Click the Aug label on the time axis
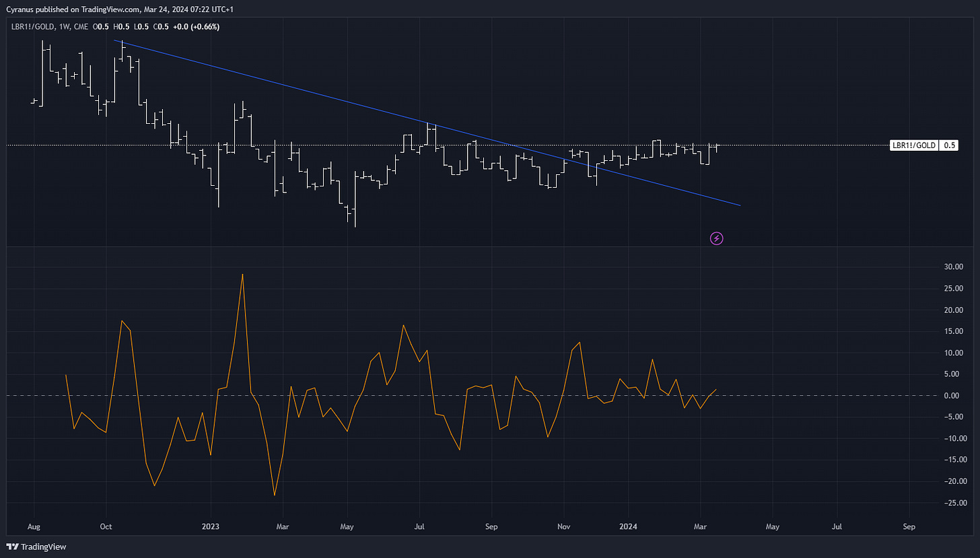Viewport: 980px width, 558px height. coord(33,527)
